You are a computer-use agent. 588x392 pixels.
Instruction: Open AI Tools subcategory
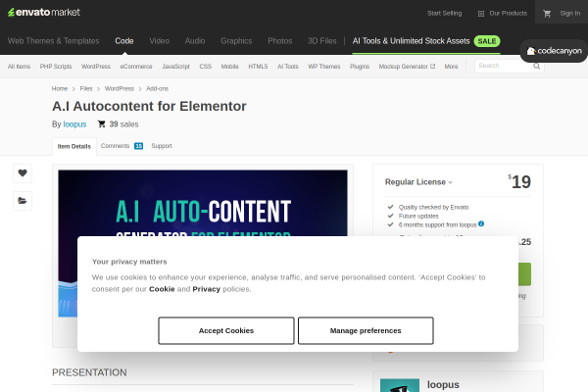(x=287, y=67)
